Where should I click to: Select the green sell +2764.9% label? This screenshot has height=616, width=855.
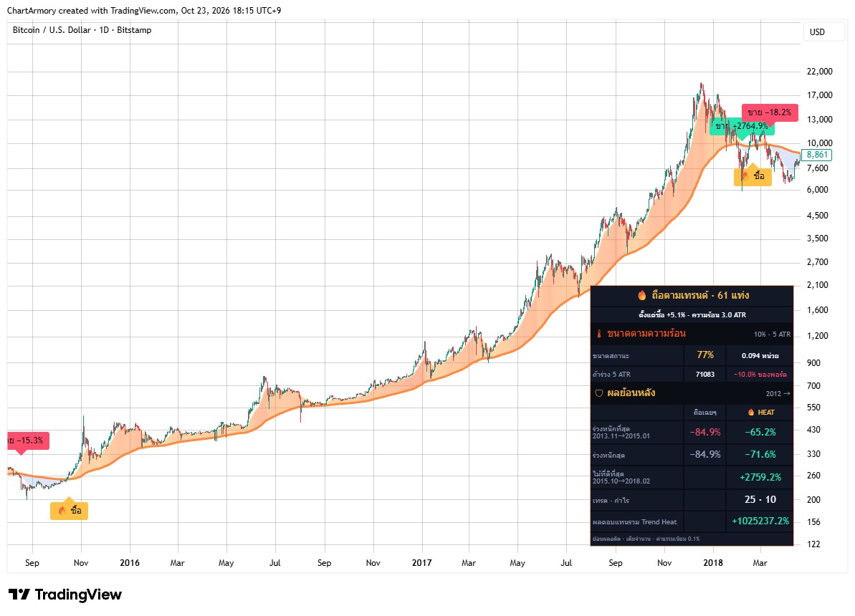(742, 127)
